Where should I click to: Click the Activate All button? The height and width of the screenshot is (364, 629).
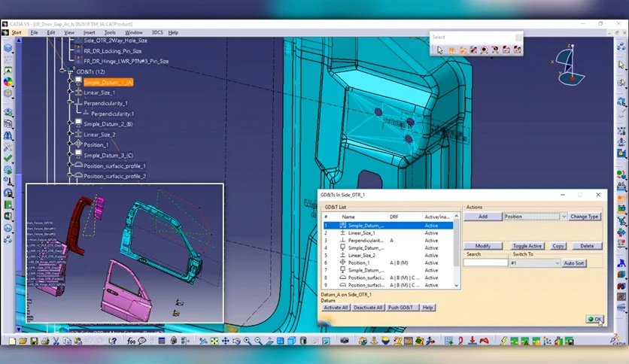coord(336,308)
